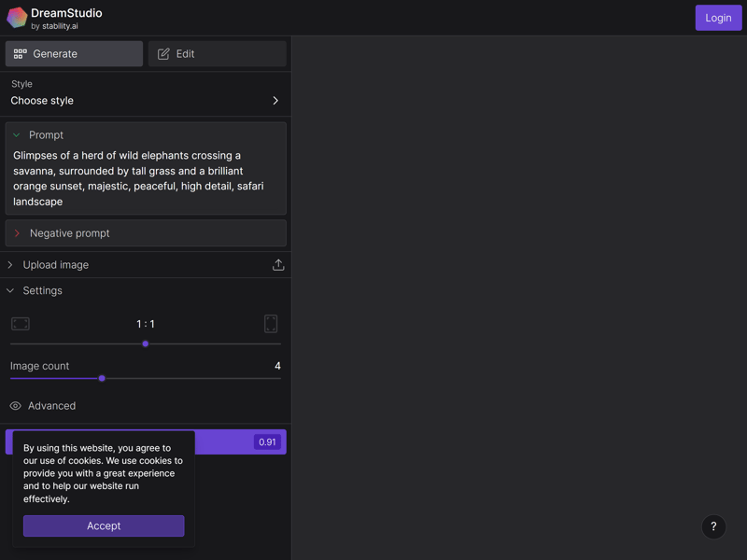Click the Login button
Screen dimensions: 747x560
718,18
